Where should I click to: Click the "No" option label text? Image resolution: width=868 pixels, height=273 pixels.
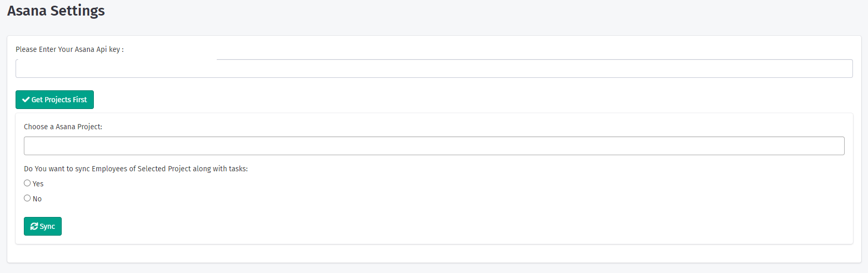pyautogui.click(x=37, y=199)
